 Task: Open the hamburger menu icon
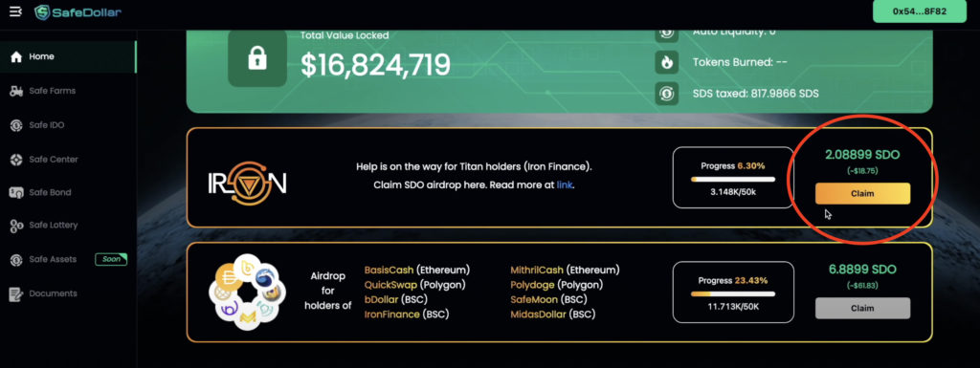[15, 11]
